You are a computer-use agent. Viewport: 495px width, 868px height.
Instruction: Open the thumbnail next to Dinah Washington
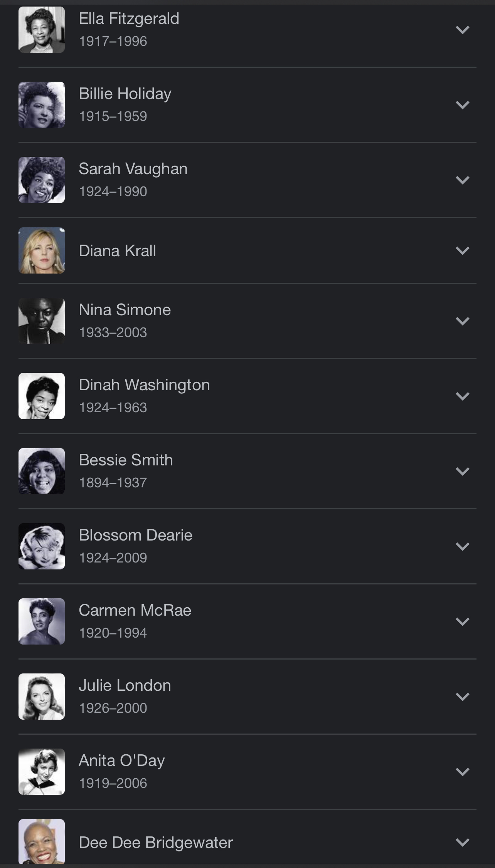(x=42, y=396)
